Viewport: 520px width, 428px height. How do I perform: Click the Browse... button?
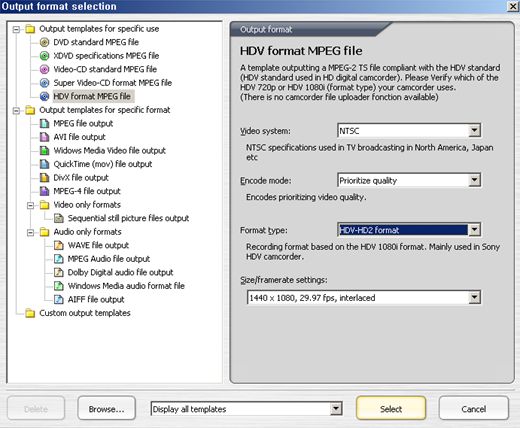[x=107, y=408]
